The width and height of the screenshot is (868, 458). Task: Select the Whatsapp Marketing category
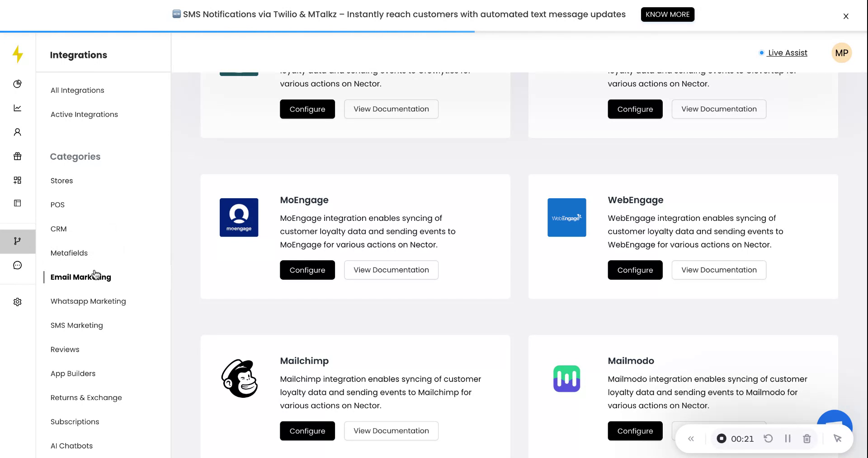coord(88,301)
